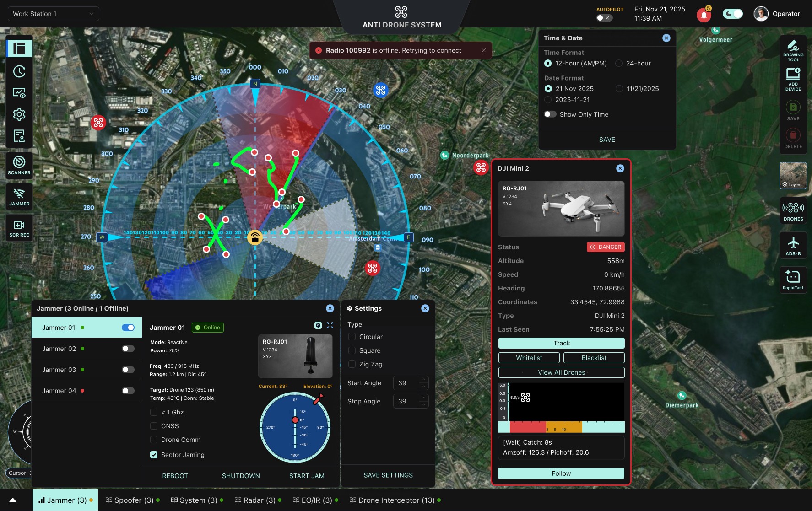Image resolution: width=812 pixels, height=511 pixels.
Task: Click the blue drone marker on map
Action: (381, 90)
